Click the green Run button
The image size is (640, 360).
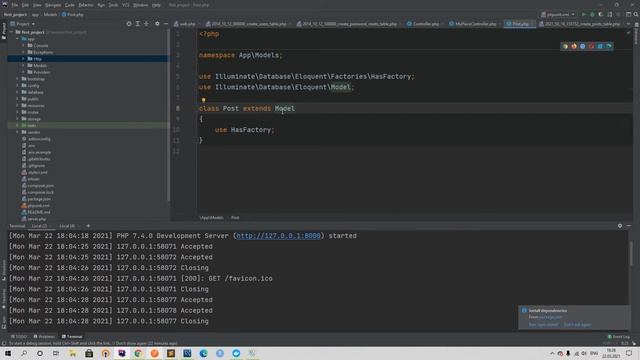click(584, 14)
